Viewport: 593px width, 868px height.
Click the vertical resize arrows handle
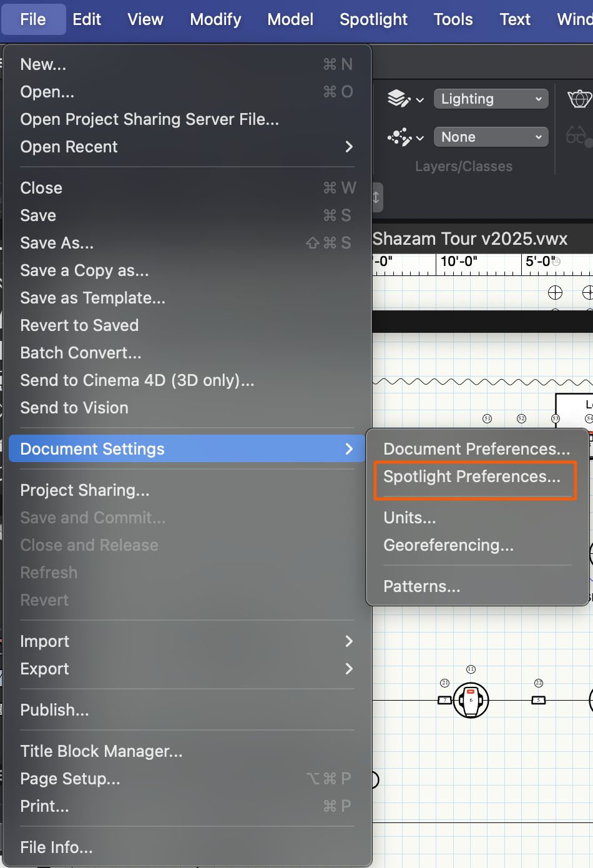pos(376,197)
